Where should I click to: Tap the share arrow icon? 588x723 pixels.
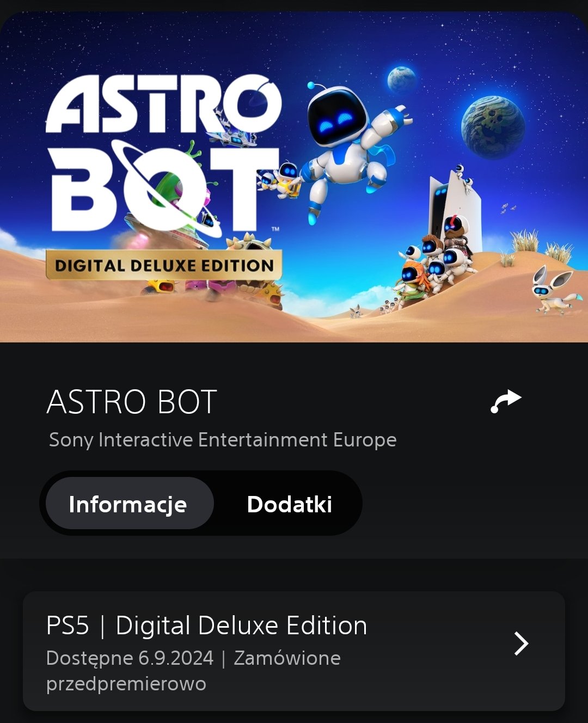click(x=506, y=402)
